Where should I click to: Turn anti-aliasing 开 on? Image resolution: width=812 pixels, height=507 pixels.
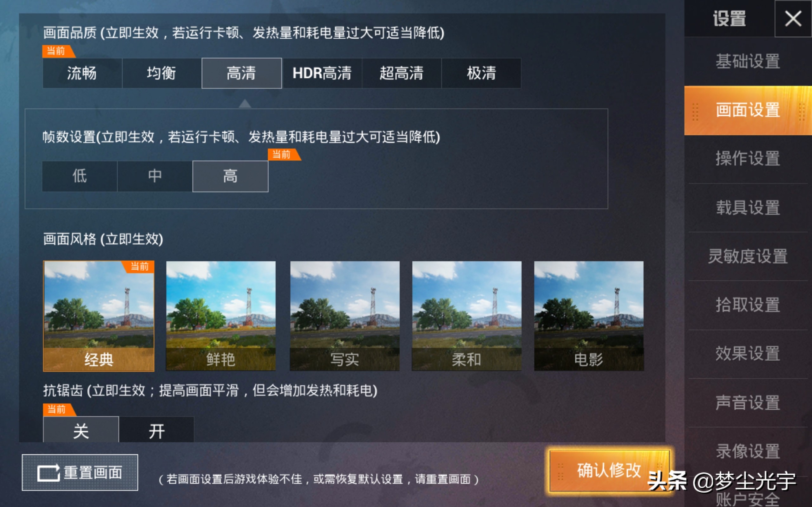point(157,430)
